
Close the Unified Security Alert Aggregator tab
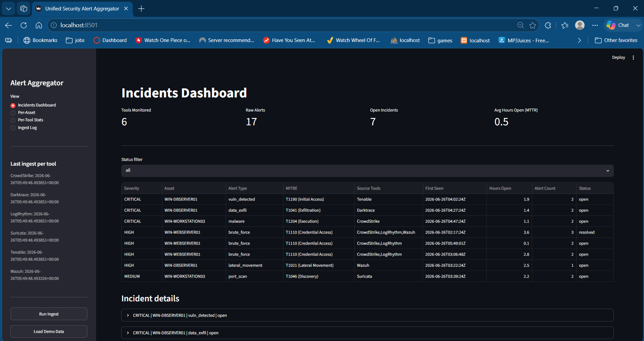pyautogui.click(x=126, y=8)
